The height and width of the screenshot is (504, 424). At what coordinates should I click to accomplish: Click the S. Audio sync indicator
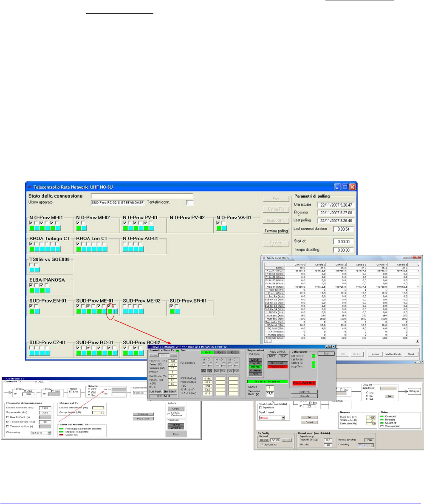255,371
